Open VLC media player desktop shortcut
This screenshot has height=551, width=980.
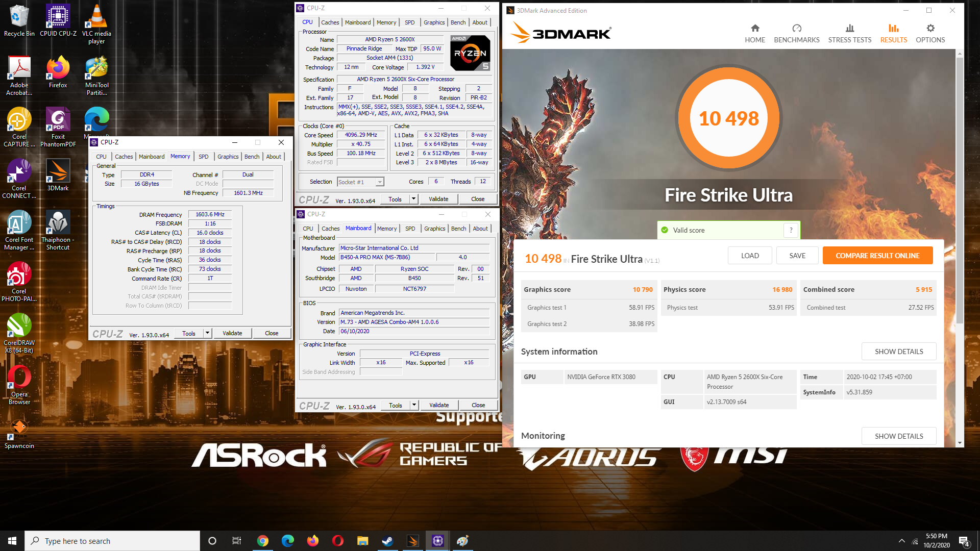[x=96, y=24]
